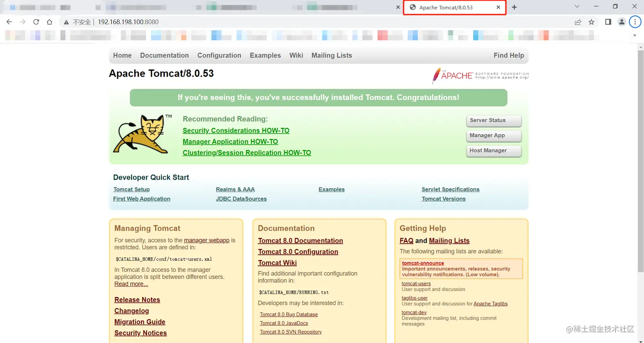This screenshot has width=644, height=343.
Task: Open Tomcat 8.0 Bug Database link
Action: point(289,314)
